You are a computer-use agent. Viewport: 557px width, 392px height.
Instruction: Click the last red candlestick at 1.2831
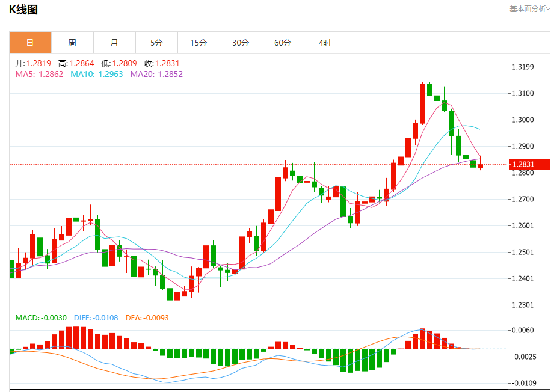[x=480, y=166]
